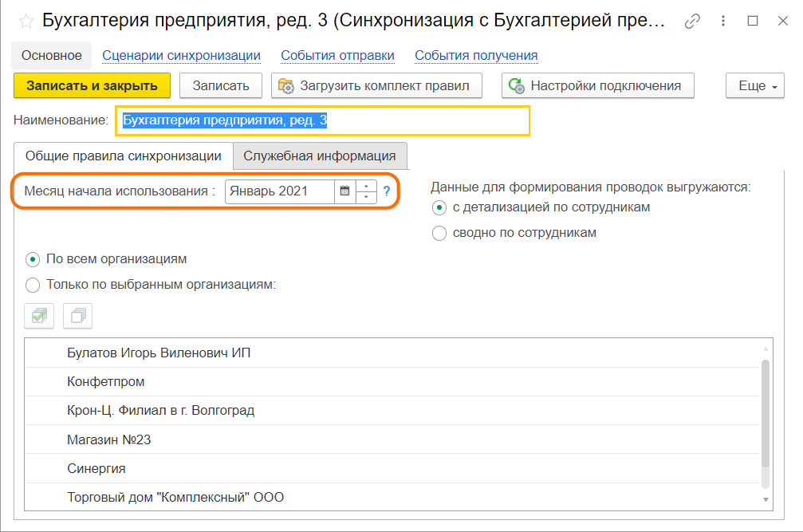Close the synchronization settings window
This screenshot has height=532, width=803.
tap(783, 21)
